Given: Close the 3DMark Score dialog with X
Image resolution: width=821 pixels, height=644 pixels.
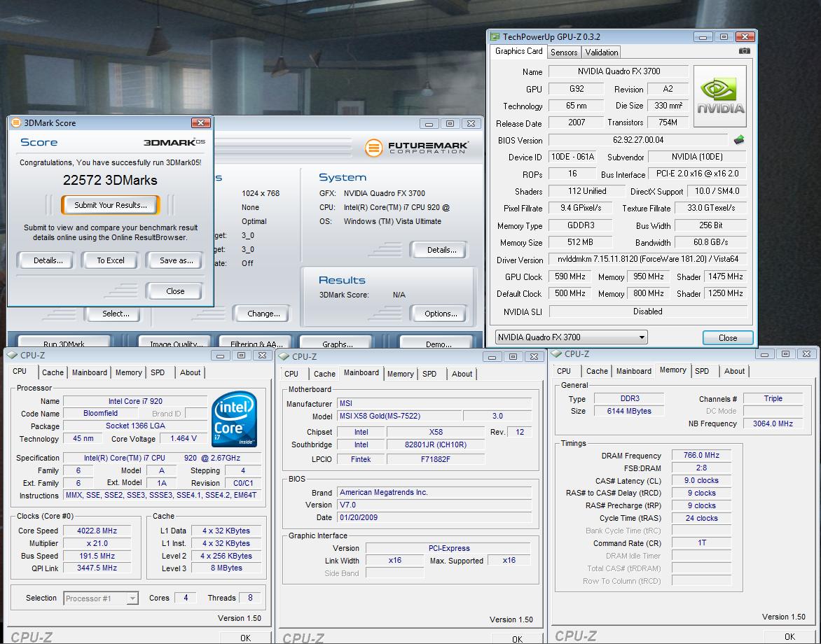Looking at the screenshot, I should (x=200, y=123).
